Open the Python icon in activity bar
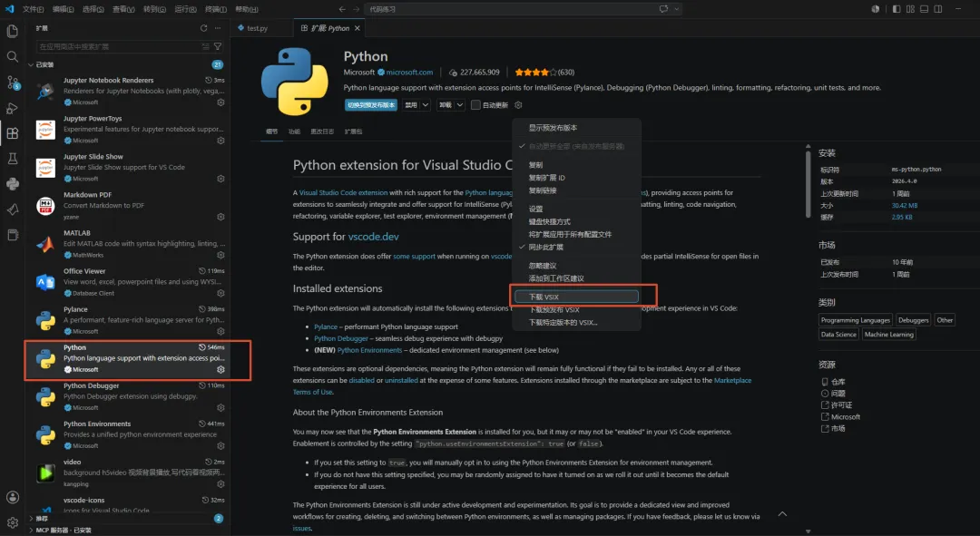 [x=12, y=184]
